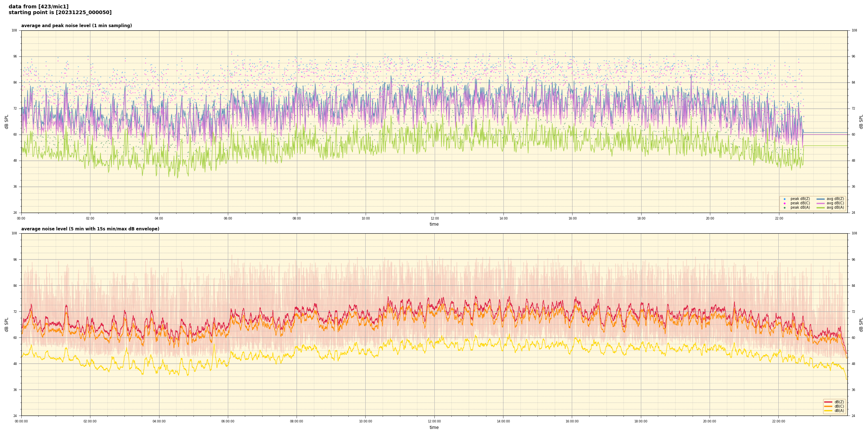Click the avg dB(Z) legend line
Screen dimensions: 868x434
point(821,199)
